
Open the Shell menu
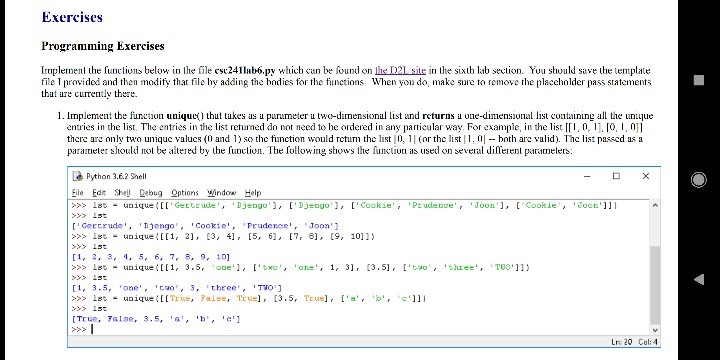(122, 193)
